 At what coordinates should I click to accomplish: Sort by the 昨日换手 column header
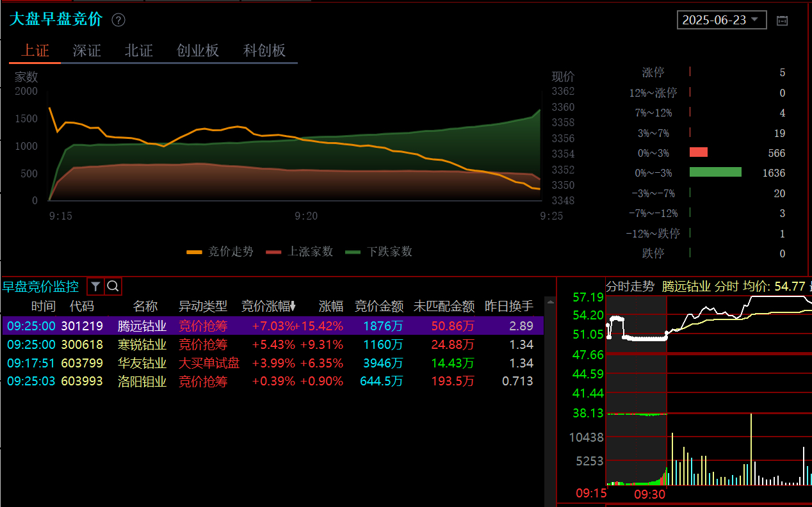[x=509, y=306]
